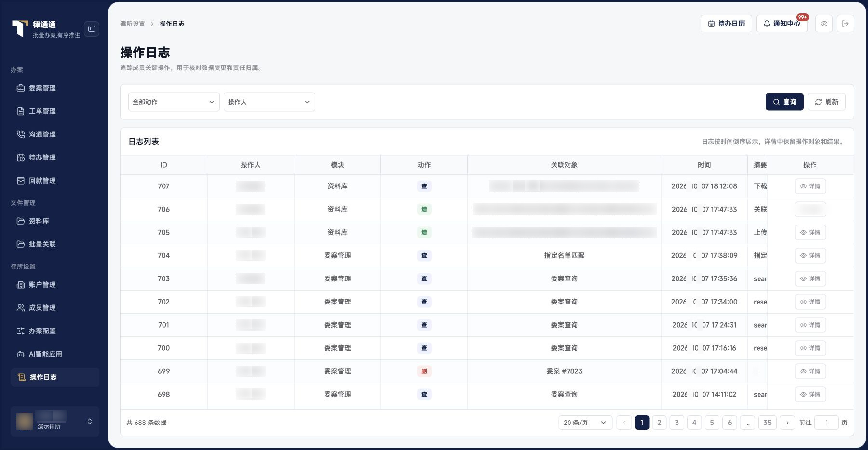Go to pagination page 2

(659, 423)
